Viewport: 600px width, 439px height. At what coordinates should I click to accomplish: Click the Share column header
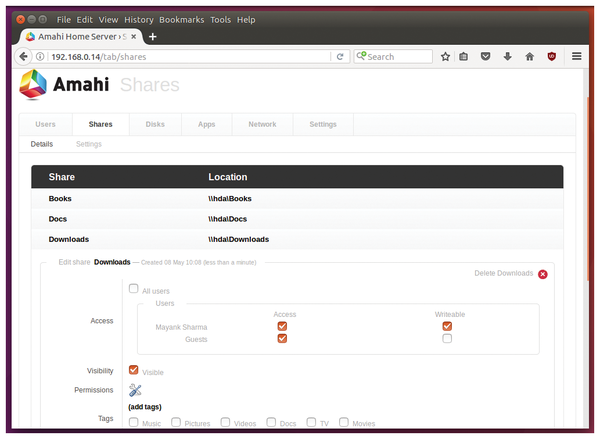tap(62, 177)
